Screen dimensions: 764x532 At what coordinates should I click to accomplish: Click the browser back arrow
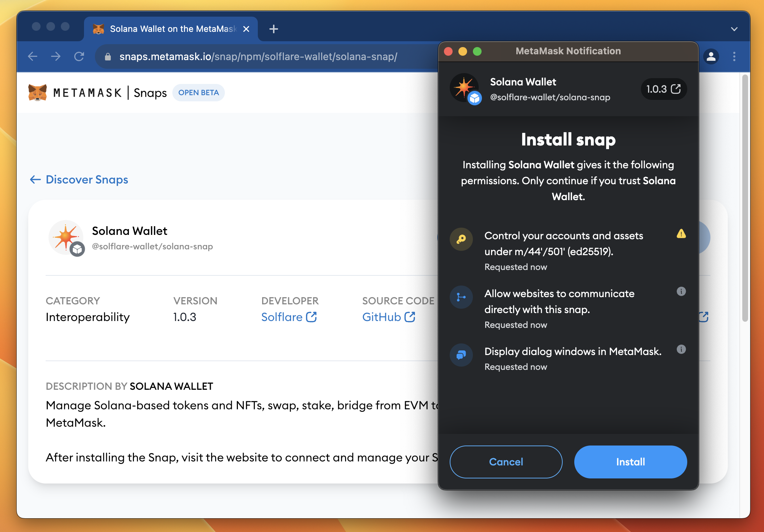[33, 56]
